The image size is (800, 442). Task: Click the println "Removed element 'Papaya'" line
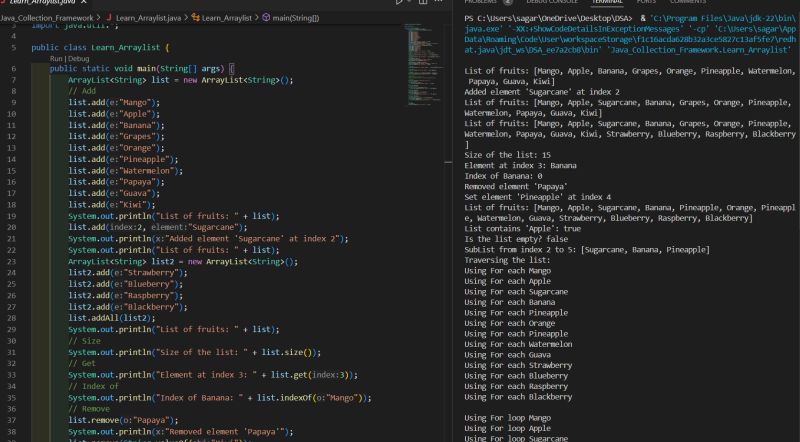click(x=181, y=431)
